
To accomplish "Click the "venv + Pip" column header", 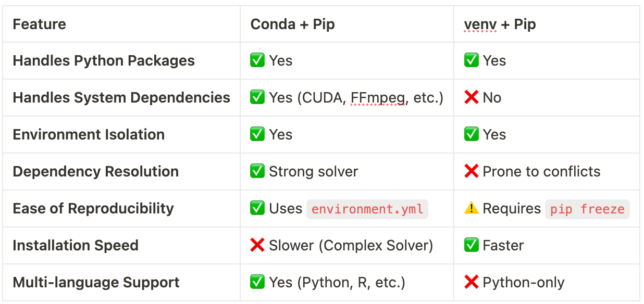I will [x=500, y=24].
